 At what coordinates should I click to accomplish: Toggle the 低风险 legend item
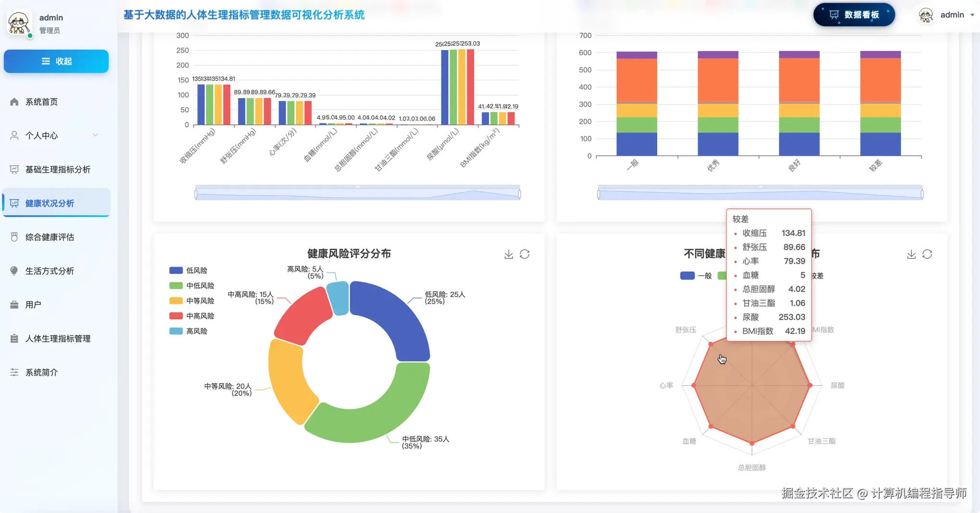point(188,270)
